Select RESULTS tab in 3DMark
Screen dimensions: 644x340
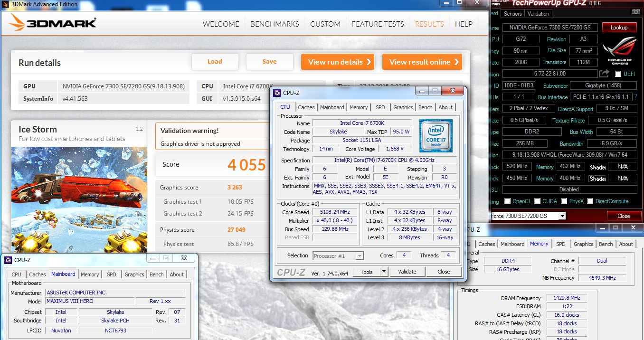tap(429, 24)
